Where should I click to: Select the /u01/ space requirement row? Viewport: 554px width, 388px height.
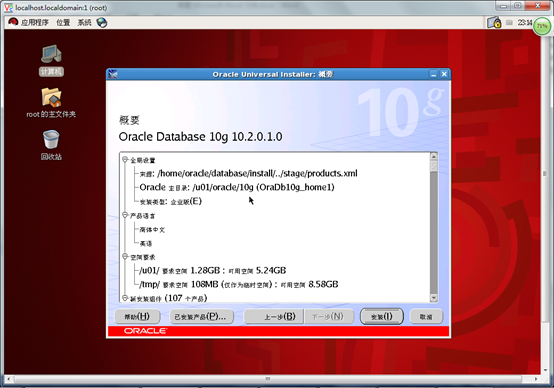(x=213, y=270)
